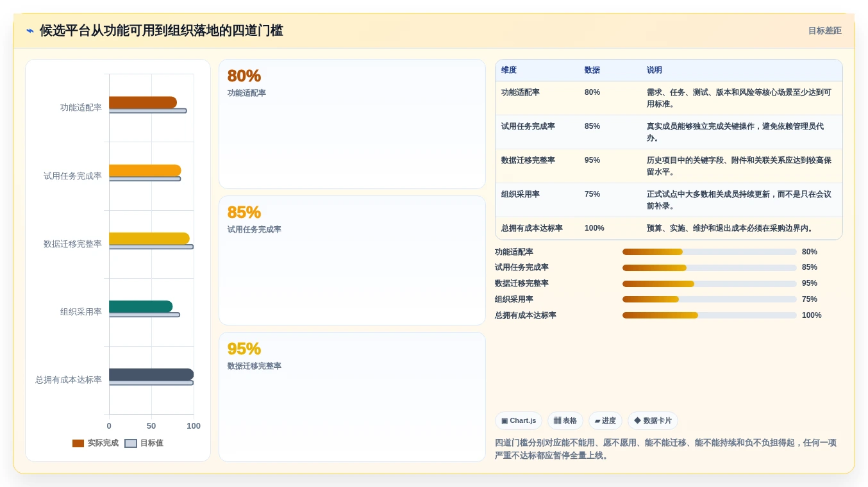868x487 pixels.
Task: Click the 进度 tag chip
Action: tap(605, 421)
